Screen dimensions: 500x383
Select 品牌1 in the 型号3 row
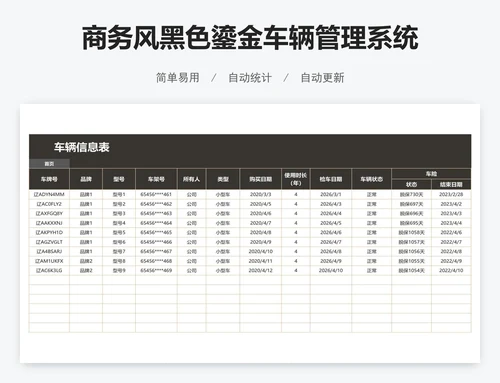pos(86,213)
